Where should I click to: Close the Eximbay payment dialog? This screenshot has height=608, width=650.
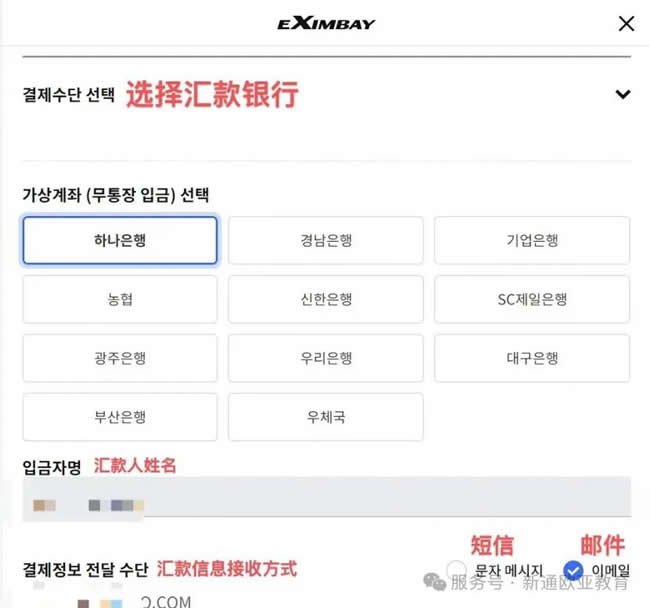point(626,24)
